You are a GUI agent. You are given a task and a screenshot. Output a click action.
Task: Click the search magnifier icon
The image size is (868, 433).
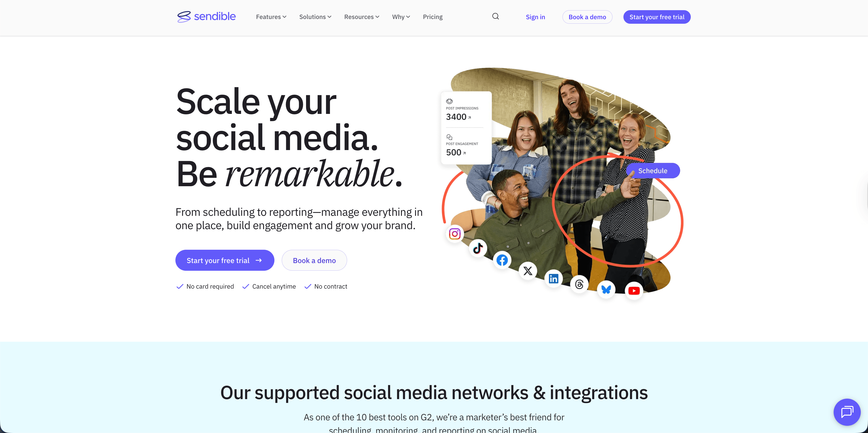tap(495, 16)
